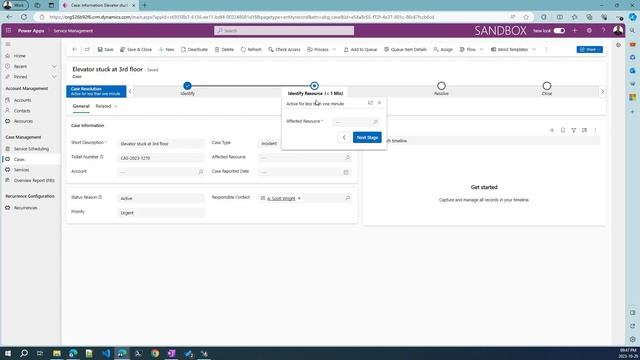Screen dimensions: 640x360
Task: Click the Identify process stage circle
Action: coord(187,86)
